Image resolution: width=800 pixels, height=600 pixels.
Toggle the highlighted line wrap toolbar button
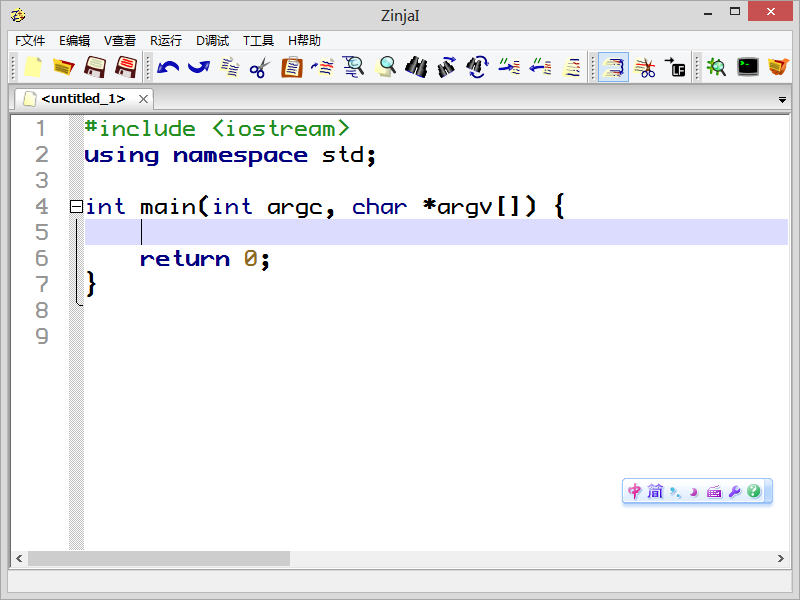coord(613,67)
